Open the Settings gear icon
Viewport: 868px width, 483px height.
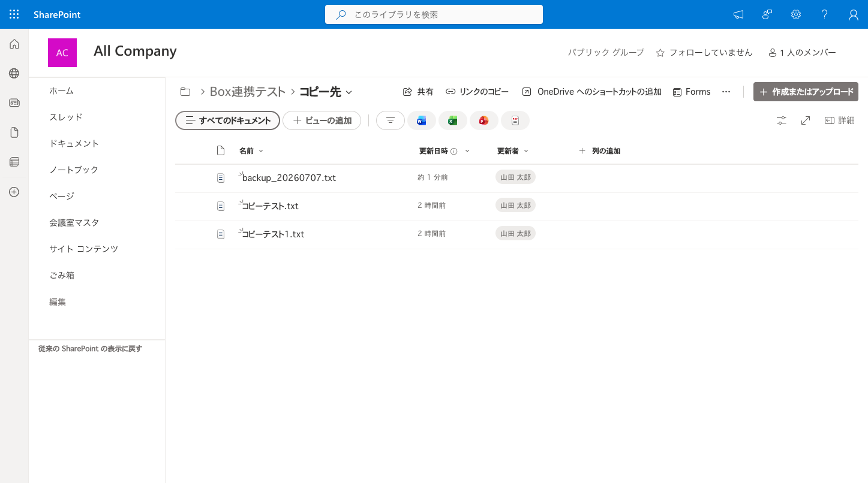click(796, 14)
